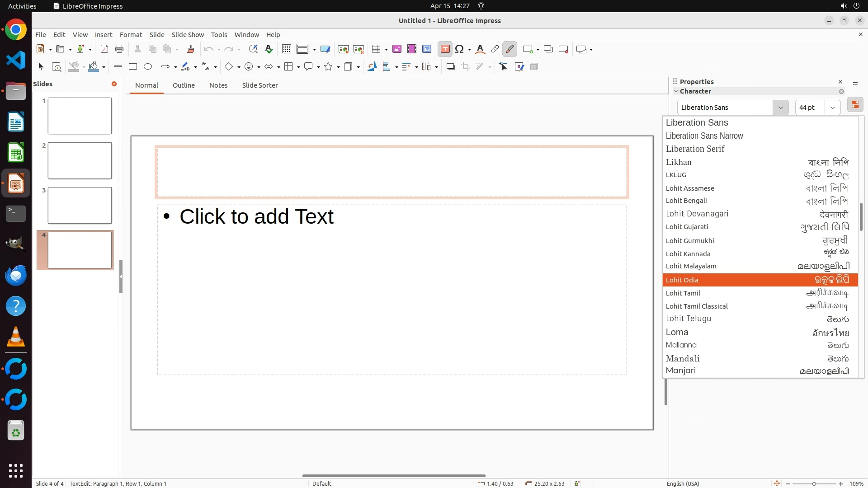The height and width of the screenshot is (488, 868).
Task: Open the 44 pt font size dropdown
Action: click(832, 108)
